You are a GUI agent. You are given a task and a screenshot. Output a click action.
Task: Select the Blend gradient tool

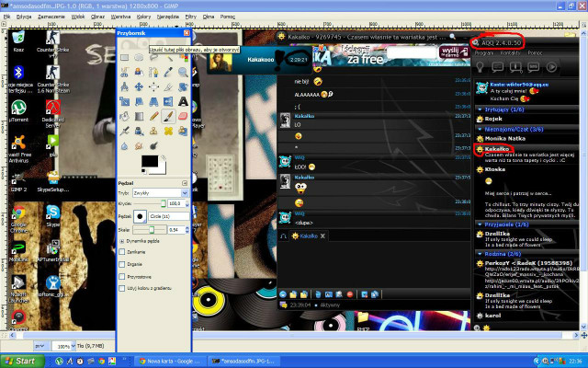coord(139,117)
